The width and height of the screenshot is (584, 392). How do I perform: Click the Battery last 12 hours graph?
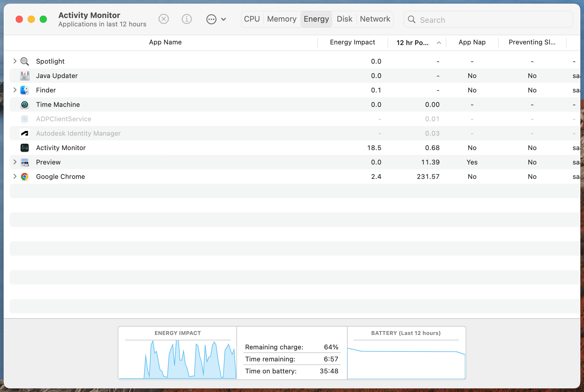point(406,359)
